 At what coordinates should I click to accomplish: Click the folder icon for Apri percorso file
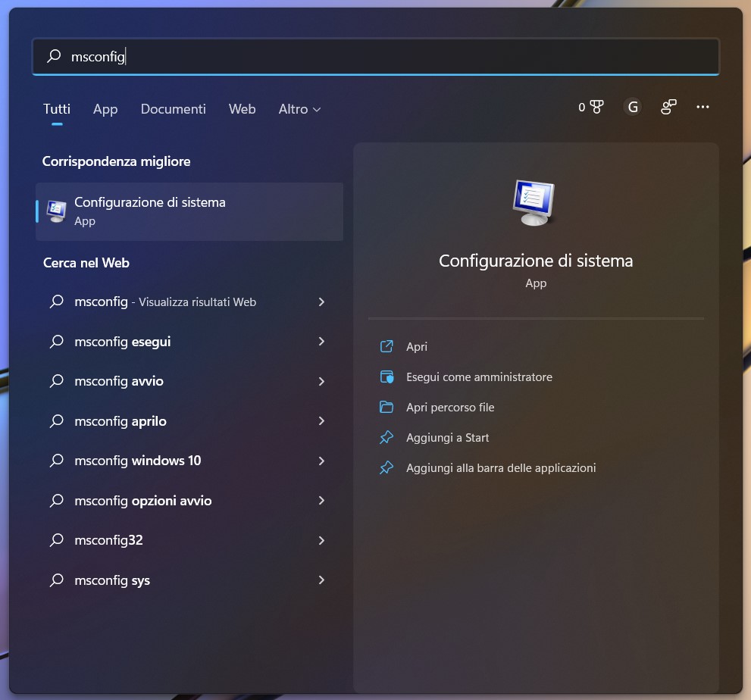386,407
